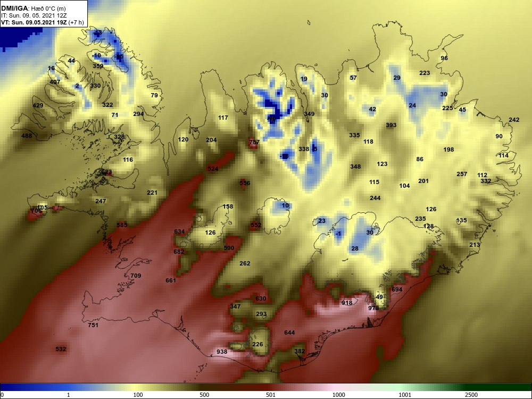Viewport: 532px width, 399px height.
Task: Click the map value "938"
Action: 222,352
